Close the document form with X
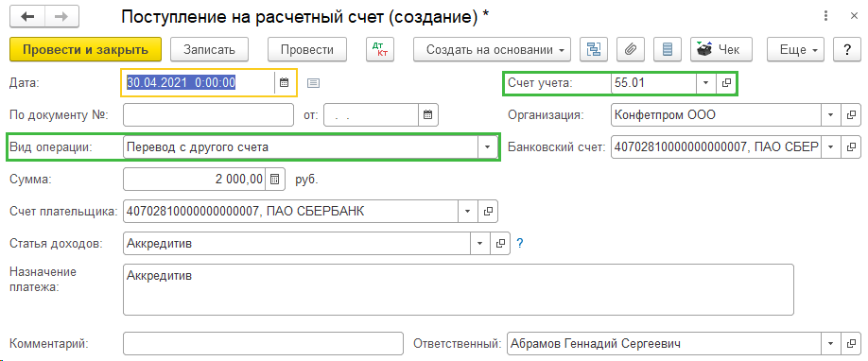The image size is (868, 361). click(x=854, y=17)
